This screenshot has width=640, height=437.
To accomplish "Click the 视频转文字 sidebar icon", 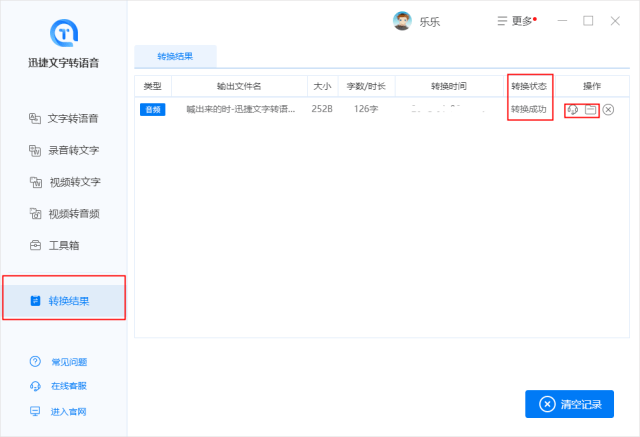I will pyautogui.click(x=36, y=182).
